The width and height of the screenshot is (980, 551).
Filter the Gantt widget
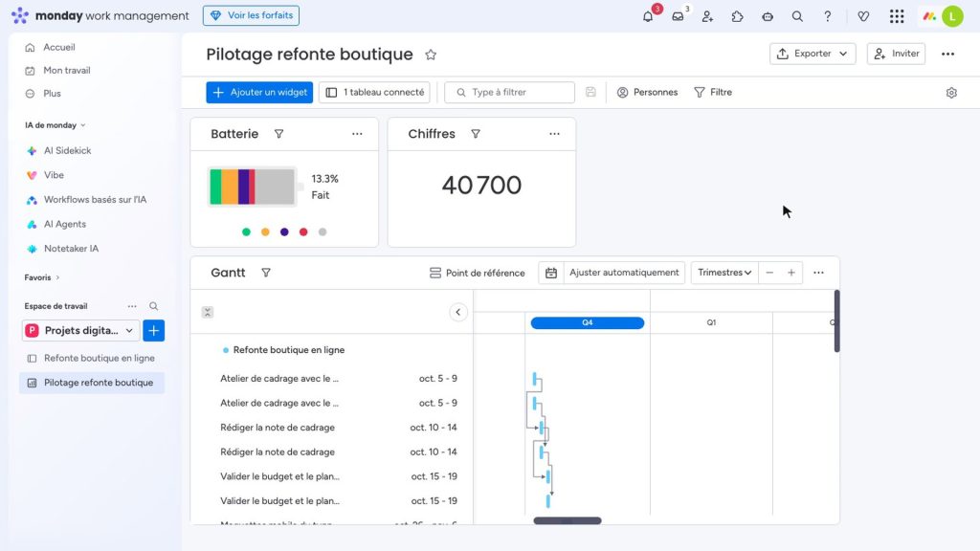coord(266,273)
